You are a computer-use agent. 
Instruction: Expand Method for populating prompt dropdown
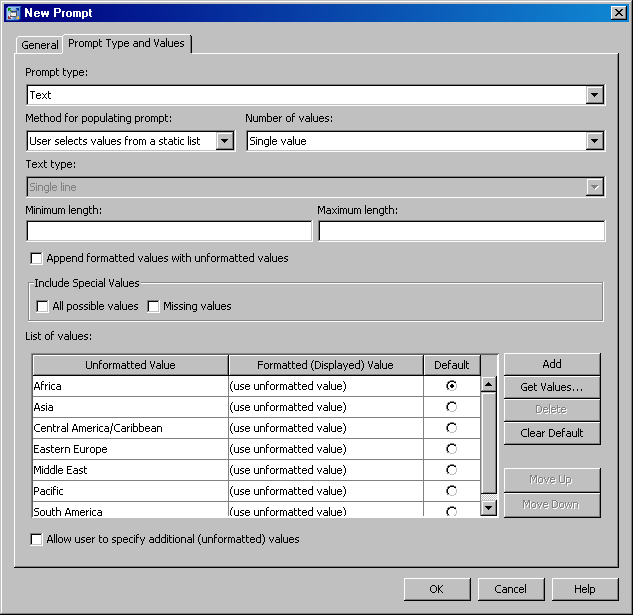pos(225,141)
